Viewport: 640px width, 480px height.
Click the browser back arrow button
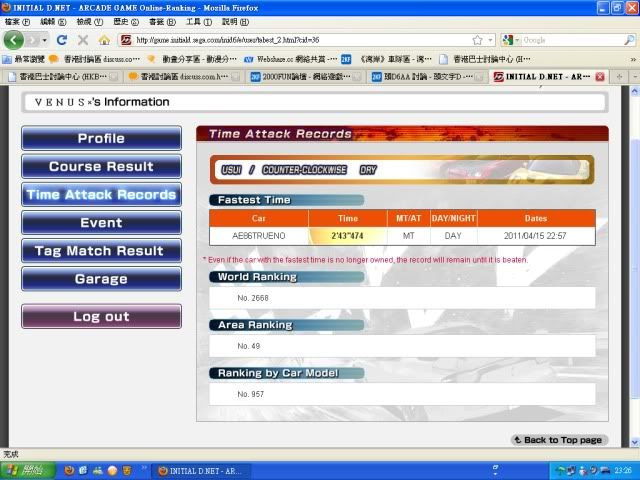click(x=14, y=40)
